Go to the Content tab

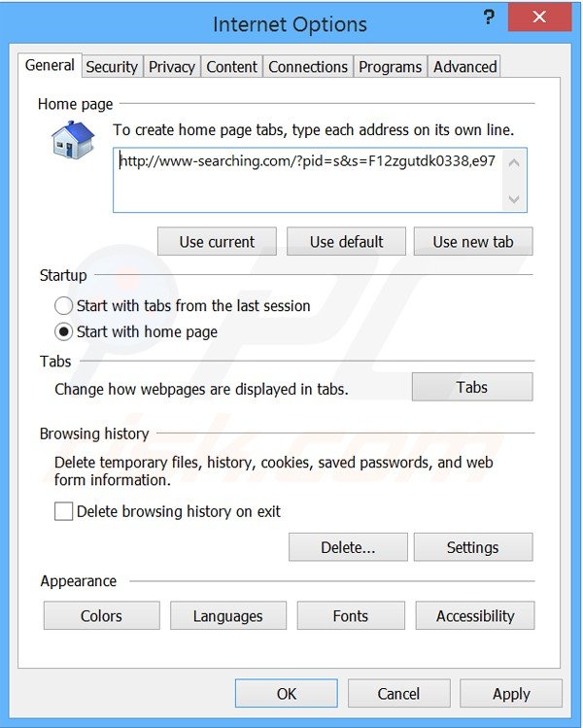tap(232, 67)
